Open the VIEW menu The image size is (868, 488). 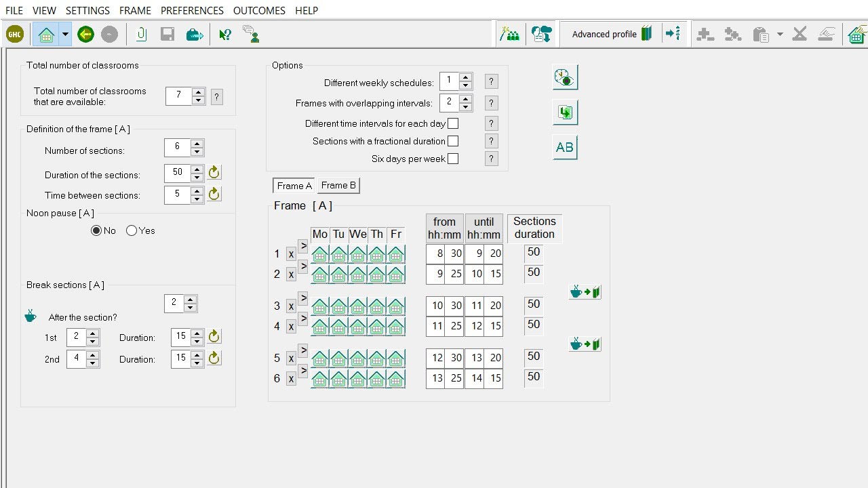point(45,10)
